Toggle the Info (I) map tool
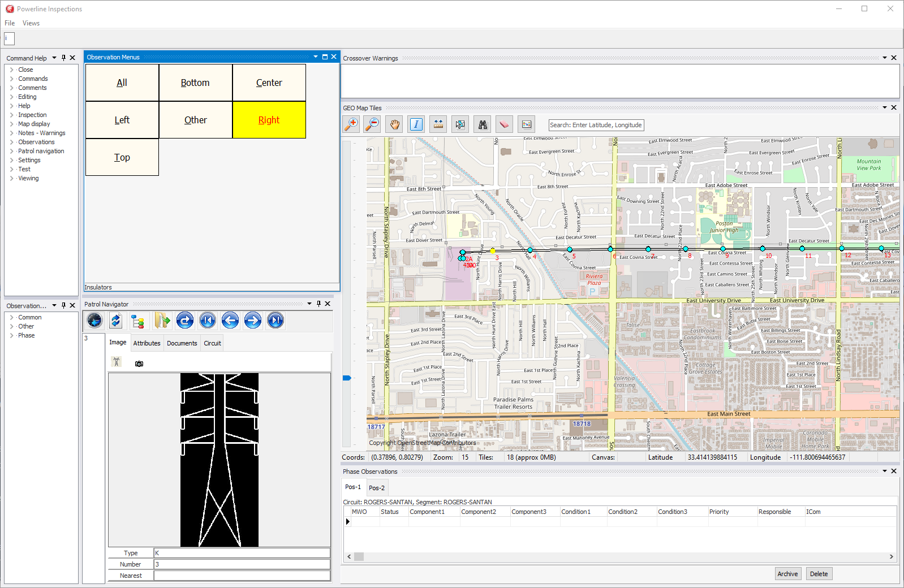Screen dimensions: 904x588 (x=416, y=124)
